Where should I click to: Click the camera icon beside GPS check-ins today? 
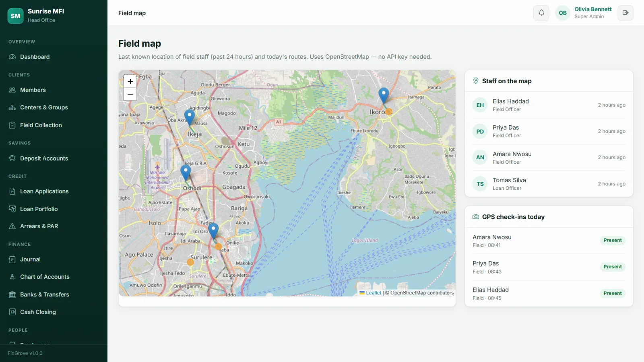[x=476, y=217]
